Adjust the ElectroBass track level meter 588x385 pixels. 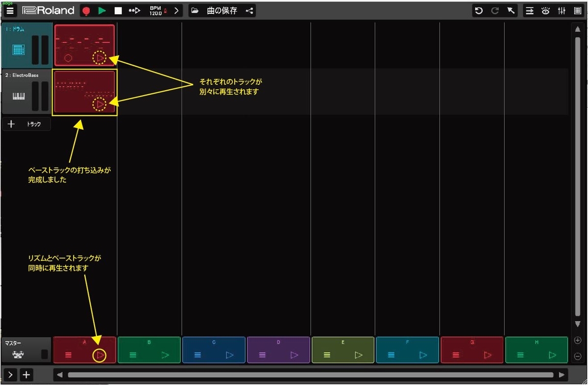[x=40, y=96]
